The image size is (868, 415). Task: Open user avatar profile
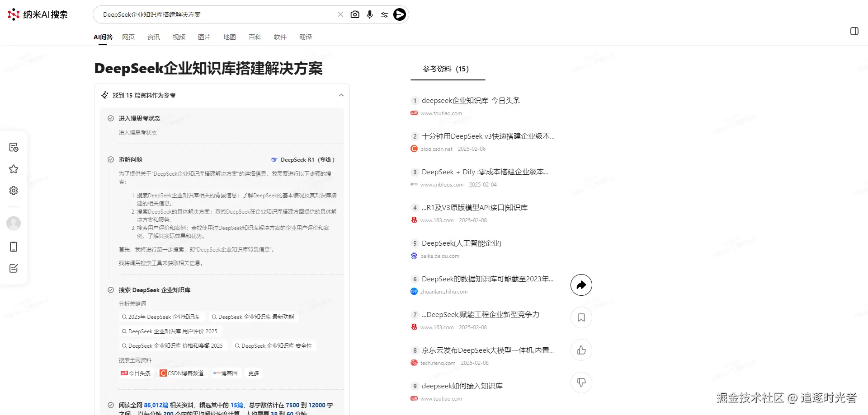click(14, 223)
